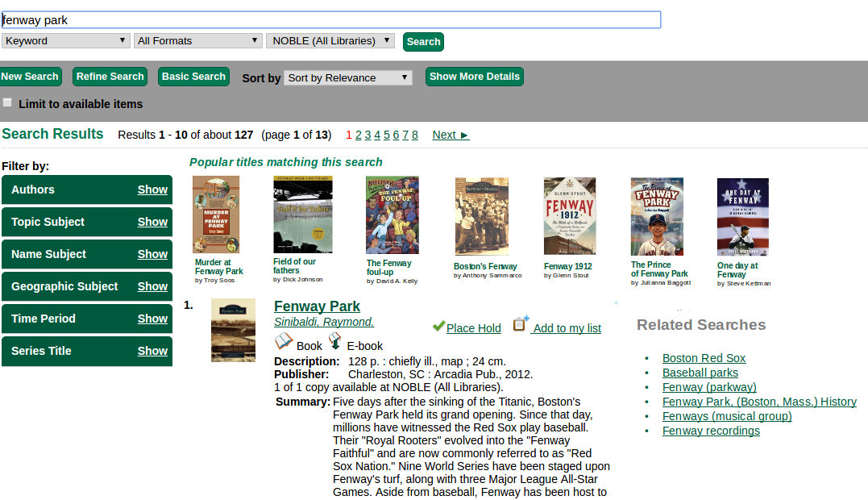Open Murder at Fenway Park cover thumbnail

216,215
